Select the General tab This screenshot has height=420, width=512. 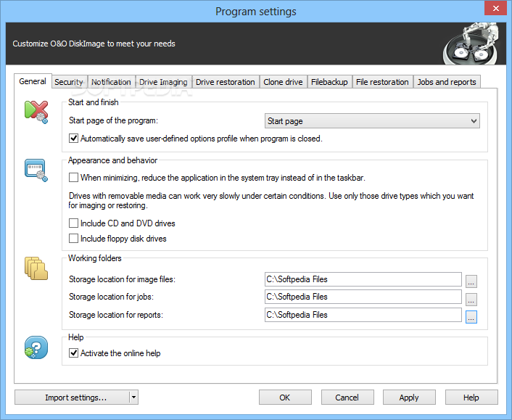[33, 81]
